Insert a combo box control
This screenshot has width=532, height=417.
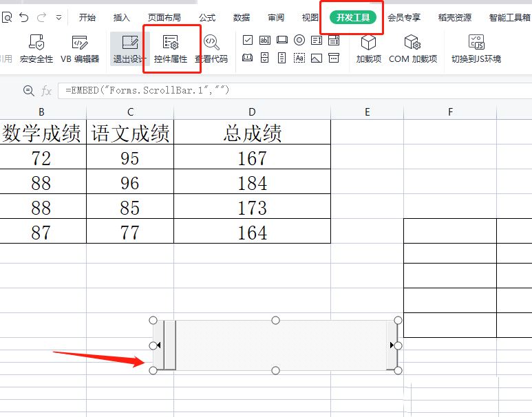(334, 41)
